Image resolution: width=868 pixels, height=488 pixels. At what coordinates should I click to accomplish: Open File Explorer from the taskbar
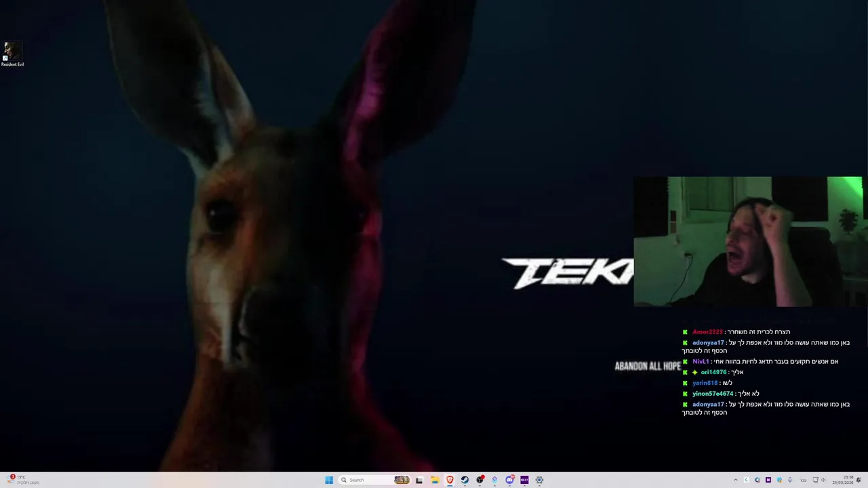coord(435,480)
